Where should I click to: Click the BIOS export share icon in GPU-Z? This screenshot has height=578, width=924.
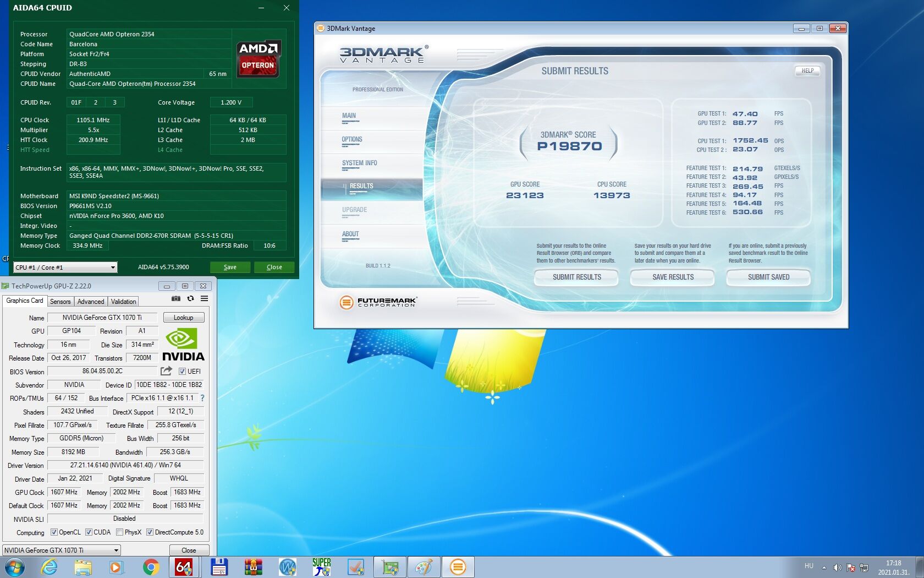(x=166, y=371)
